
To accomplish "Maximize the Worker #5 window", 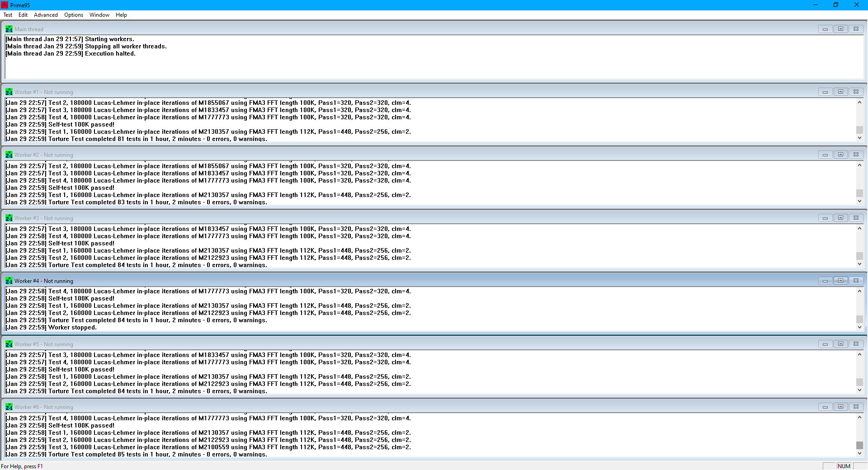I will tap(840, 344).
